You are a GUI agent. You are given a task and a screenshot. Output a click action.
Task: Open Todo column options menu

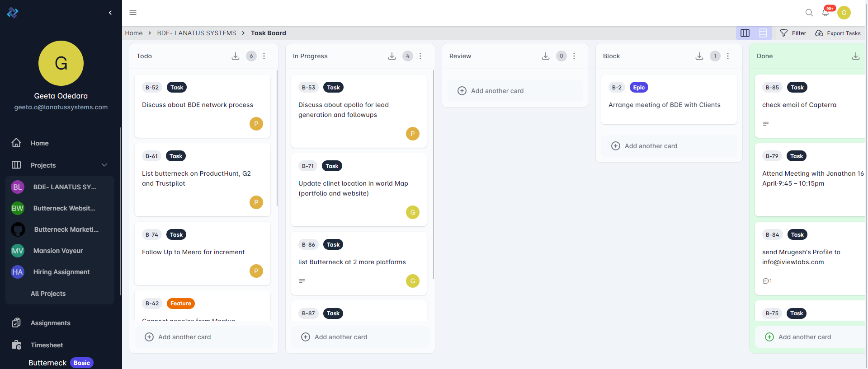click(x=264, y=56)
